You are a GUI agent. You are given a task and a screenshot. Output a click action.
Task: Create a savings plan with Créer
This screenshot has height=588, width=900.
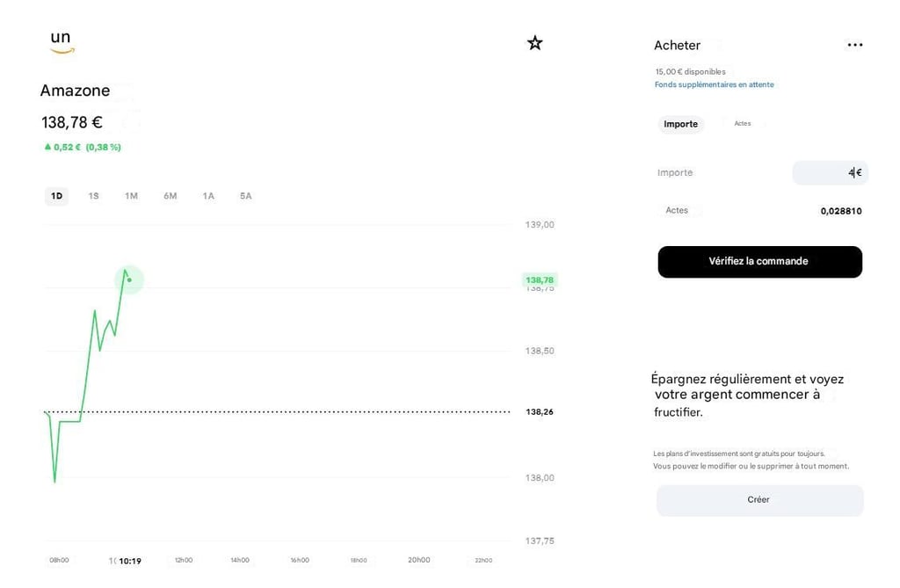[x=758, y=499]
